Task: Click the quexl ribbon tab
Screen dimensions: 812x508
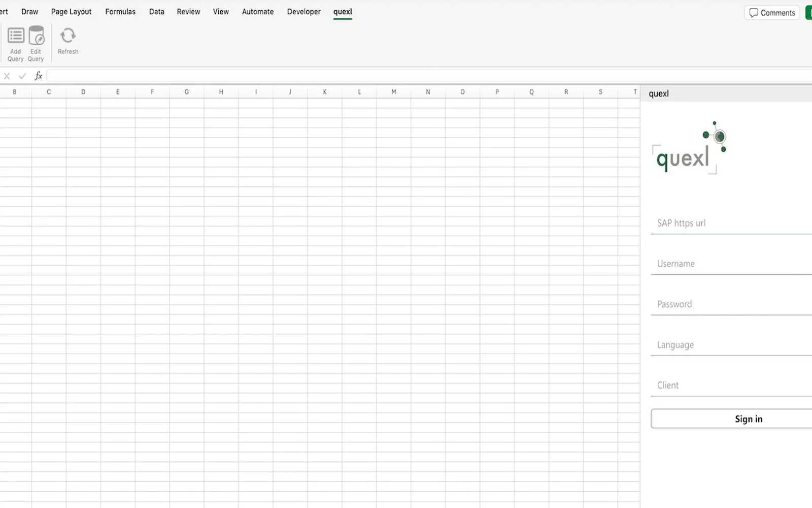Action: [x=343, y=12]
